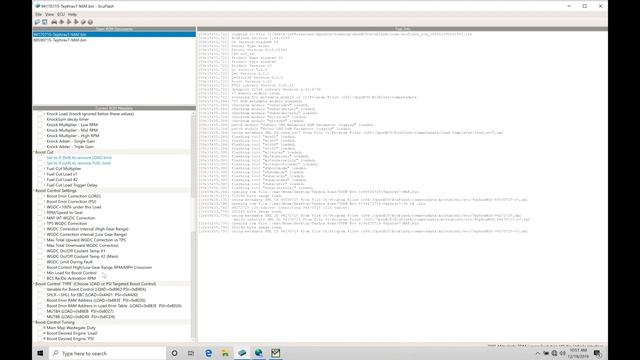Expand Boost Desired Engine 'Load' item
This screenshot has height=360, width=640.
pos(44,333)
